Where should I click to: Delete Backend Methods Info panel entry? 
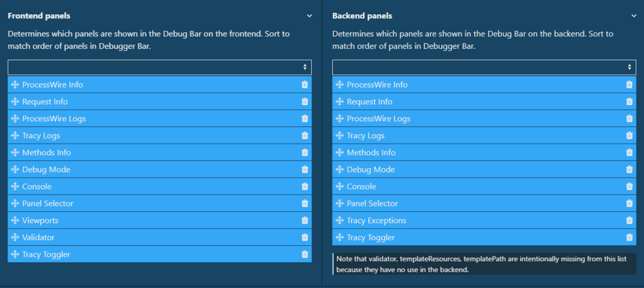pos(629,153)
